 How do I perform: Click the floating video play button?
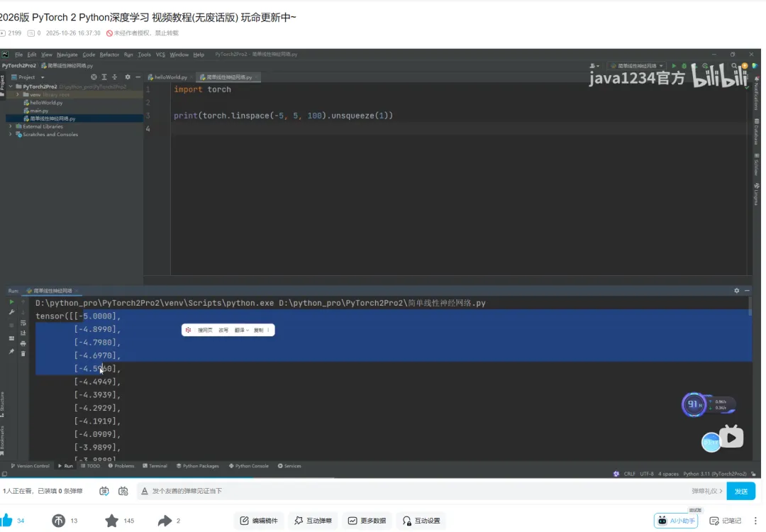click(731, 438)
